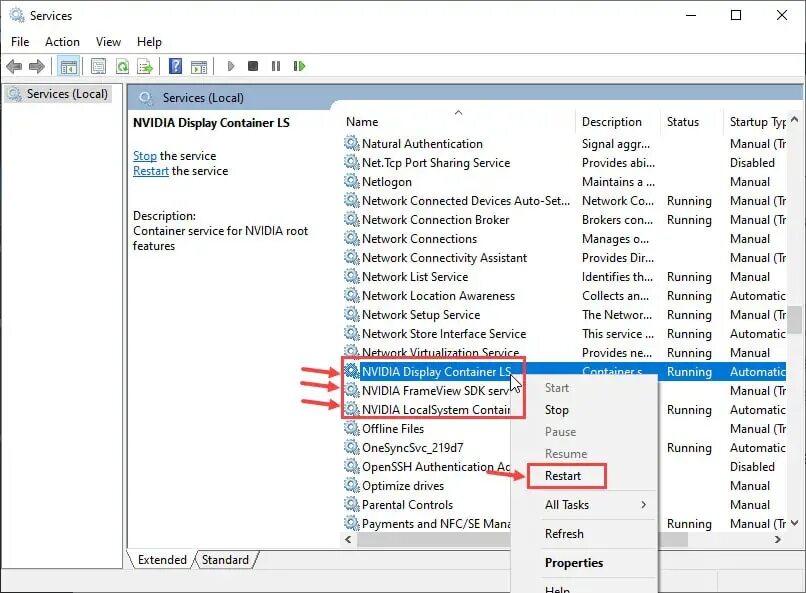806x593 pixels.
Task: Choose Stop in the context menu
Action: pos(556,410)
